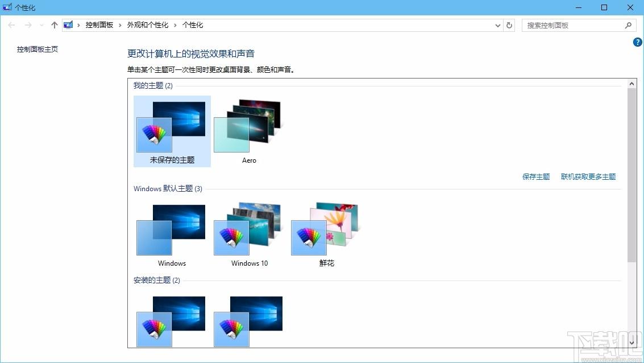Refresh the current page
Screen dimensions: 644x363
[509, 25]
